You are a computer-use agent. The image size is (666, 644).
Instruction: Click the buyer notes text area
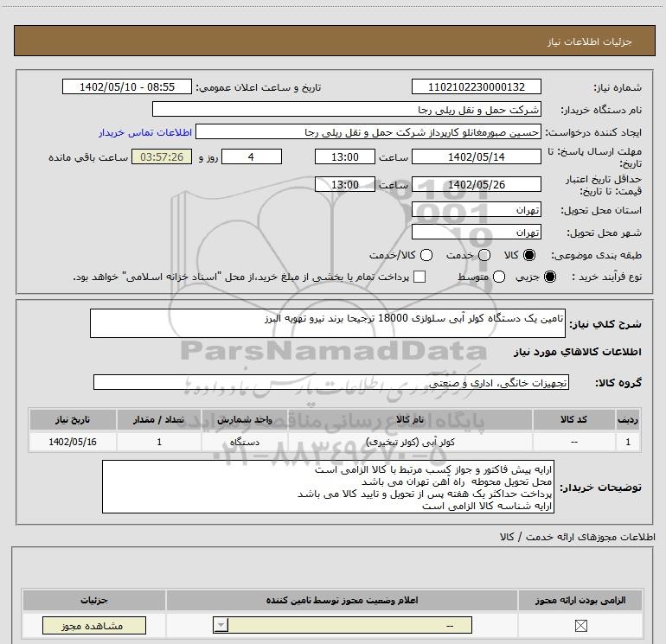[x=328, y=487]
